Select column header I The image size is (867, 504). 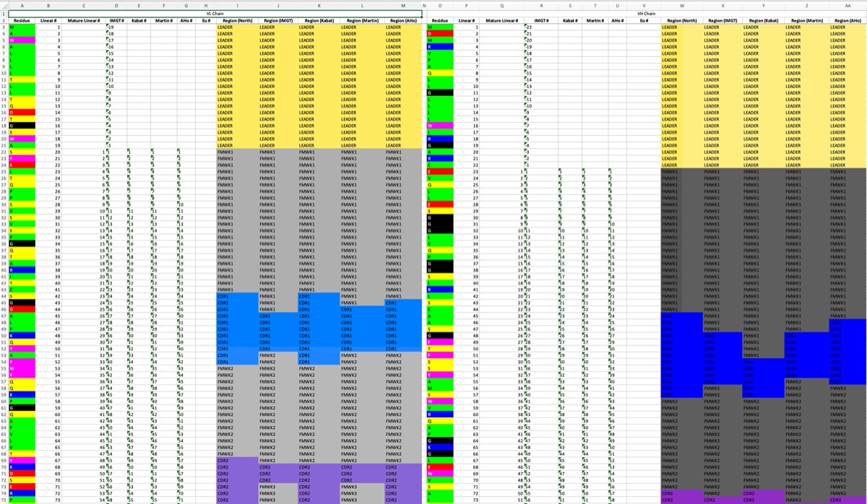(x=237, y=5)
